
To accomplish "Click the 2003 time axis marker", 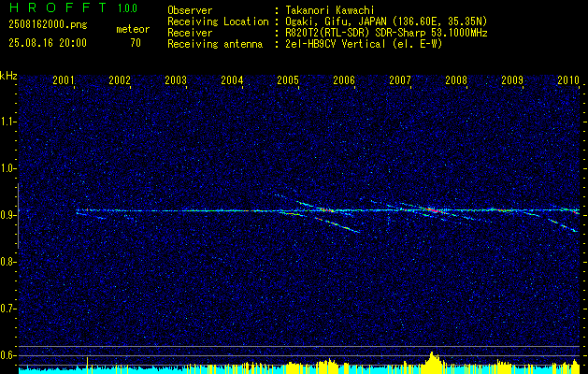I will pyautogui.click(x=176, y=79).
